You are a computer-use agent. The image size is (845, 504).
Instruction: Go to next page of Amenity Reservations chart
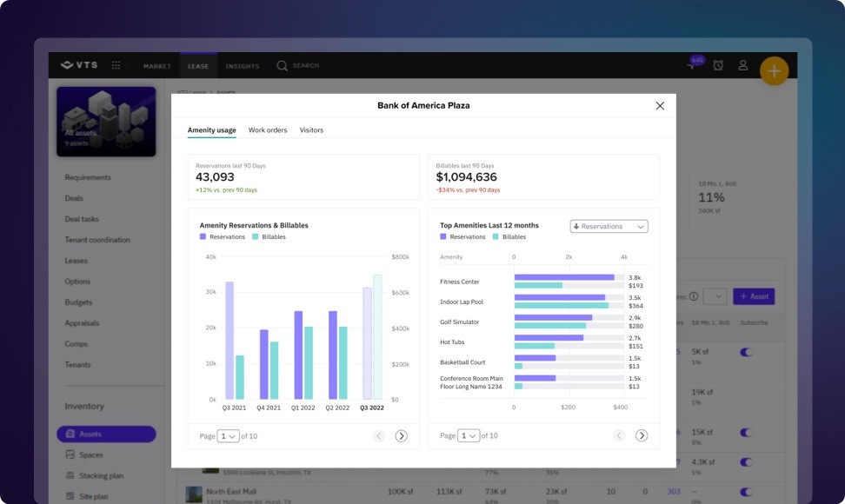tap(401, 436)
